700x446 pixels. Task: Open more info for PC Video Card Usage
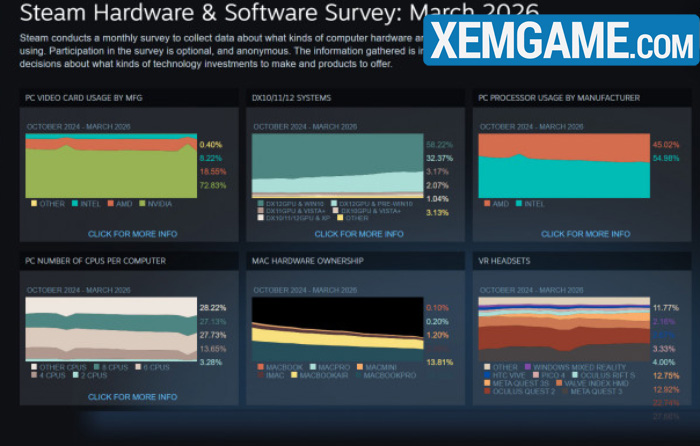tap(132, 233)
